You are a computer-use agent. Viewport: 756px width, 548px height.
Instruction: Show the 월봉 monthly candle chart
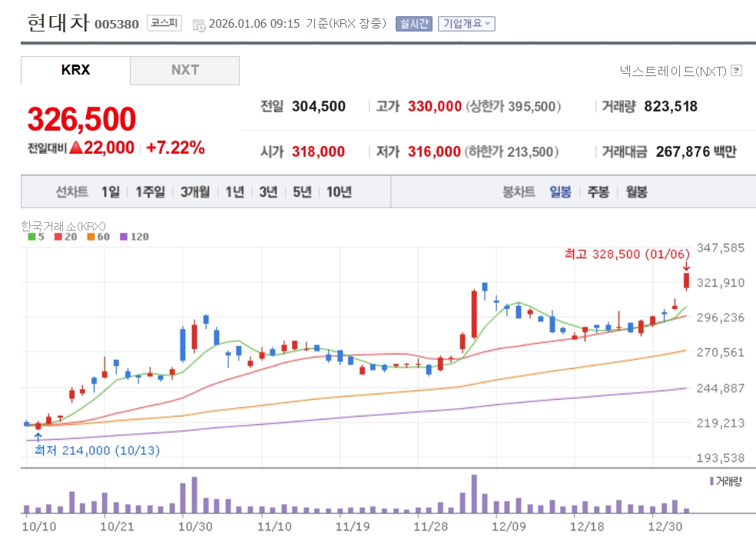(636, 192)
